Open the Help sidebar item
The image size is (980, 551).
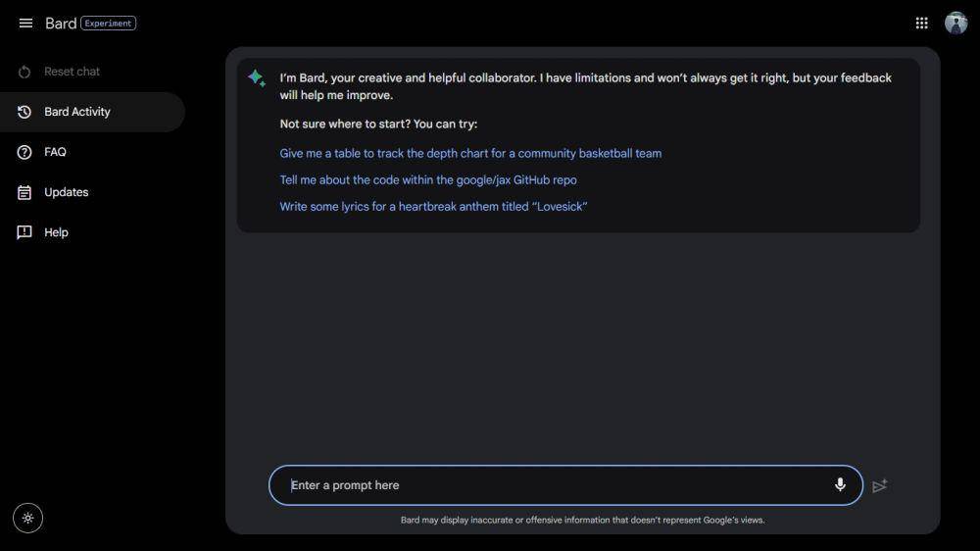click(x=92, y=232)
